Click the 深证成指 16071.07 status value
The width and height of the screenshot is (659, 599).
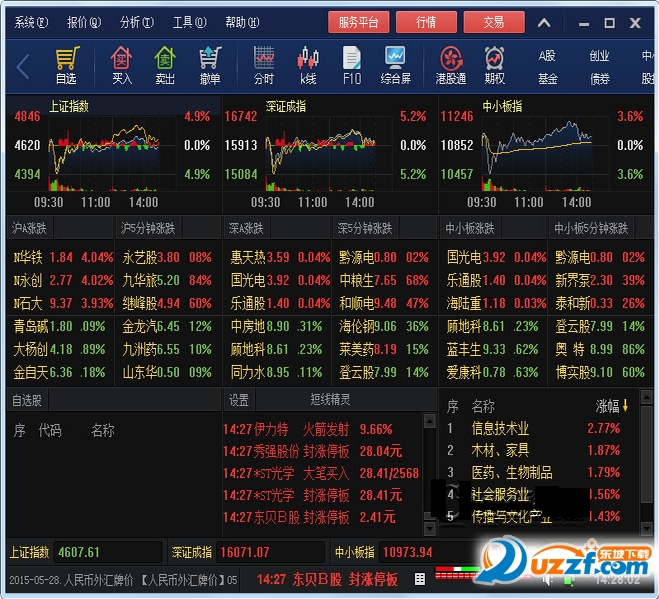(270, 552)
